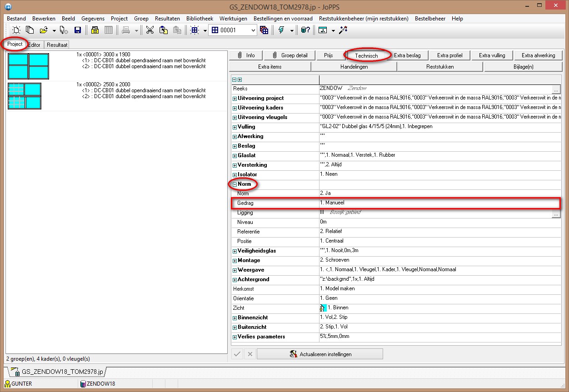This screenshot has width=569, height=392.
Task: Open the Handelingen tab button
Action: coord(354,67)
